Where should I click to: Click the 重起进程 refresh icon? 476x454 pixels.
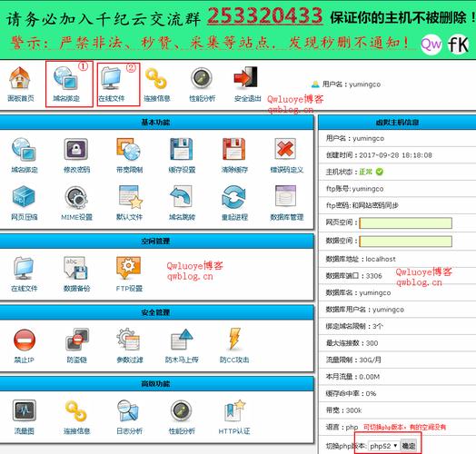(x=233, y=197)
